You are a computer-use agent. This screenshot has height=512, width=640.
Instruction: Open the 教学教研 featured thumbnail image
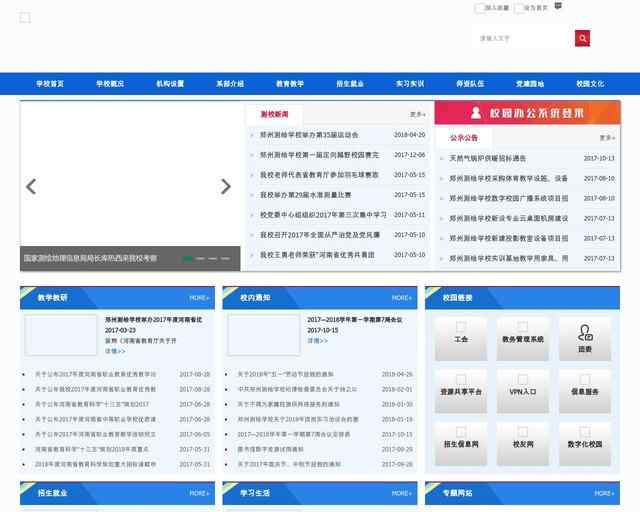[x=61, y=335]
